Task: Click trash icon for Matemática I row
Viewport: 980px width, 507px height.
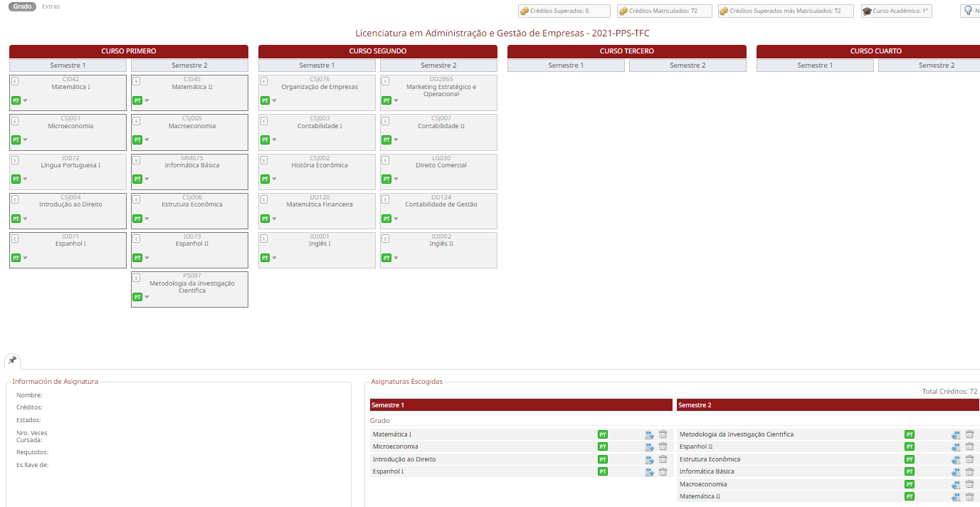Action: click(663, 434)
